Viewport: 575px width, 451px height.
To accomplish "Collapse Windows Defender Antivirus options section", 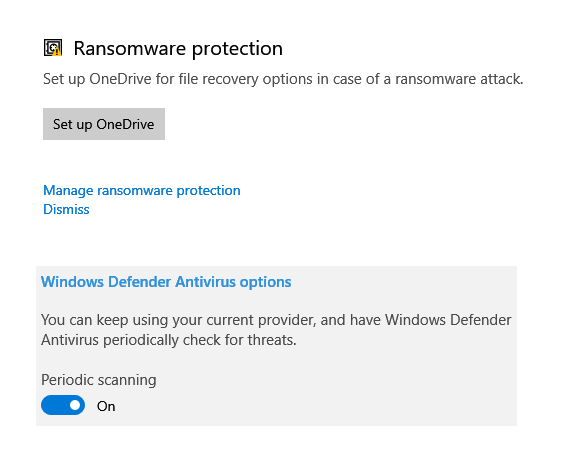I will coord(166,282).
